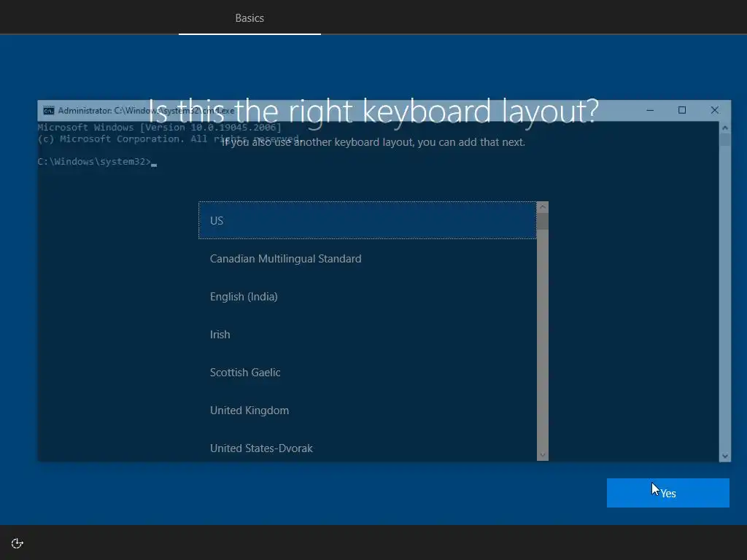Pick the Irish keyboard layout
The height and width of the screenshot is (560, 747).
(368, 334)
